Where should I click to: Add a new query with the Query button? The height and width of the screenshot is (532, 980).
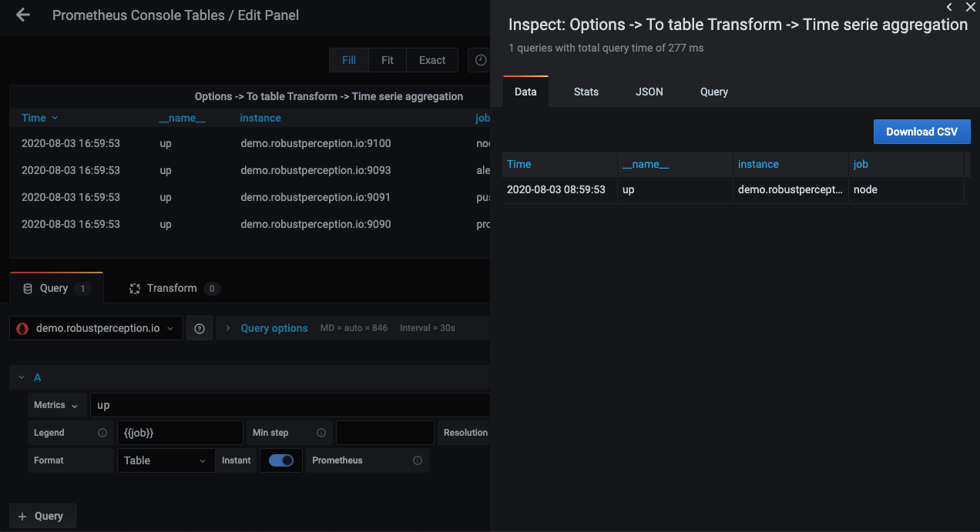point(42,516)
